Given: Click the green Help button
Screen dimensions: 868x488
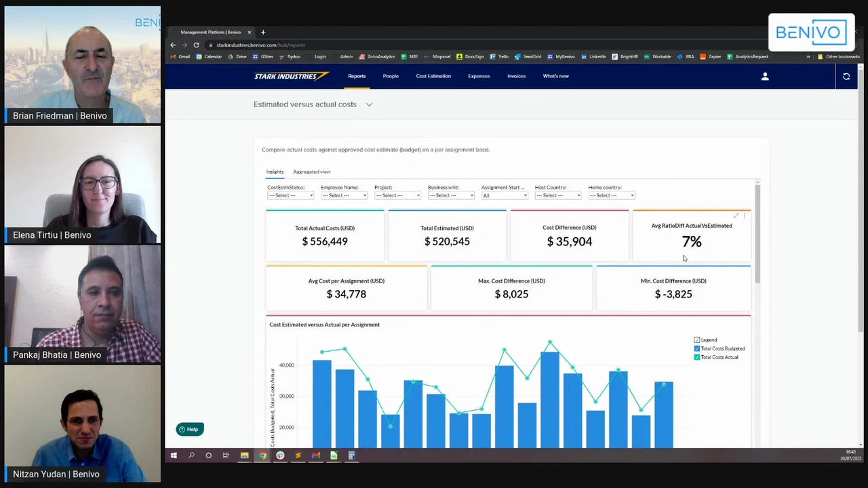Looking at the screenshot, I should [x=190, y=429].
